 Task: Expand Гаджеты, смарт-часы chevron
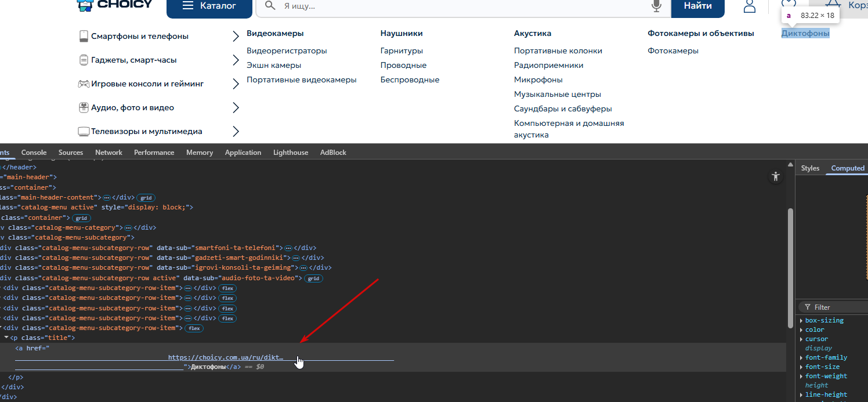pyautogui.click(x=236, y=60)
